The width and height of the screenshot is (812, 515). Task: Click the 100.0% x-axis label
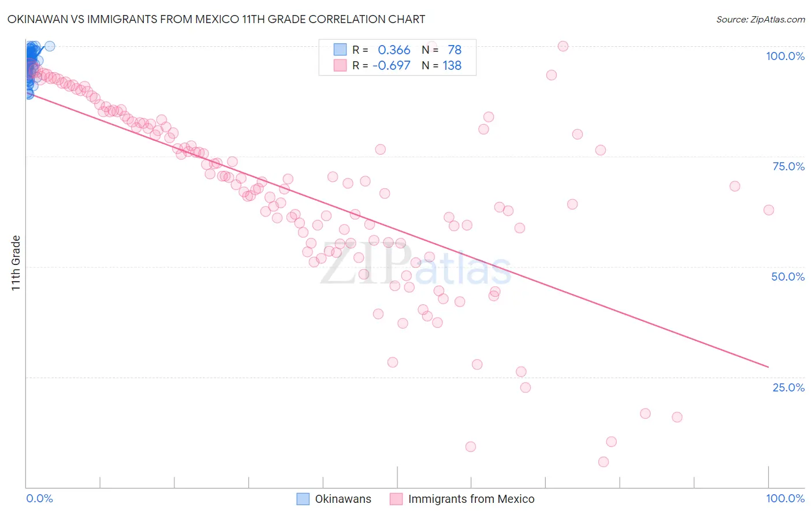click(x=785, y=498)
